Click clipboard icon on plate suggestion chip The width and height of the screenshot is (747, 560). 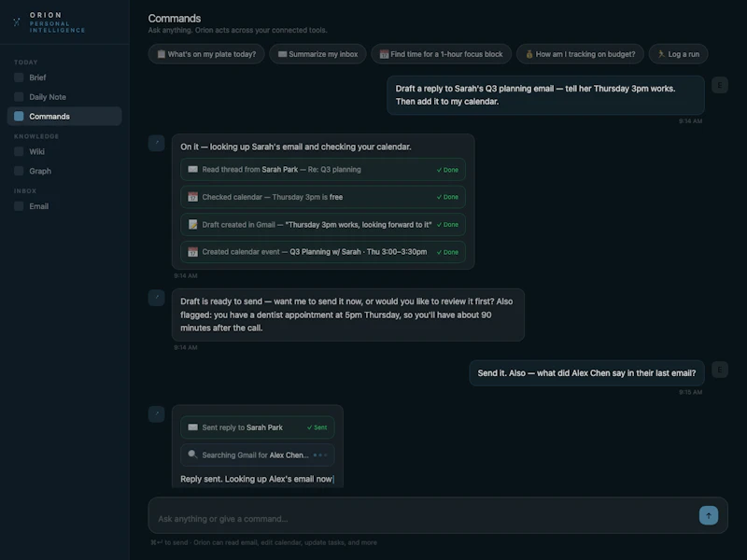click(162, 54)
